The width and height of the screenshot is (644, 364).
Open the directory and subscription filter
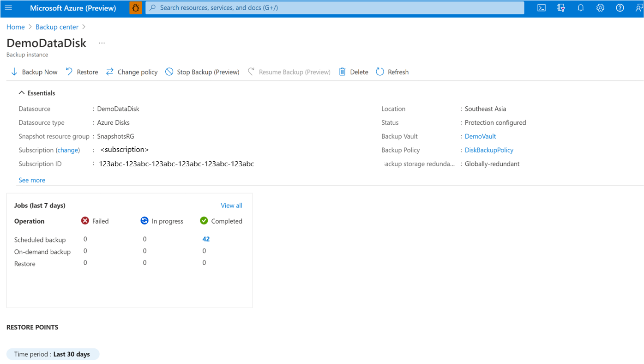tap(560, 7)
